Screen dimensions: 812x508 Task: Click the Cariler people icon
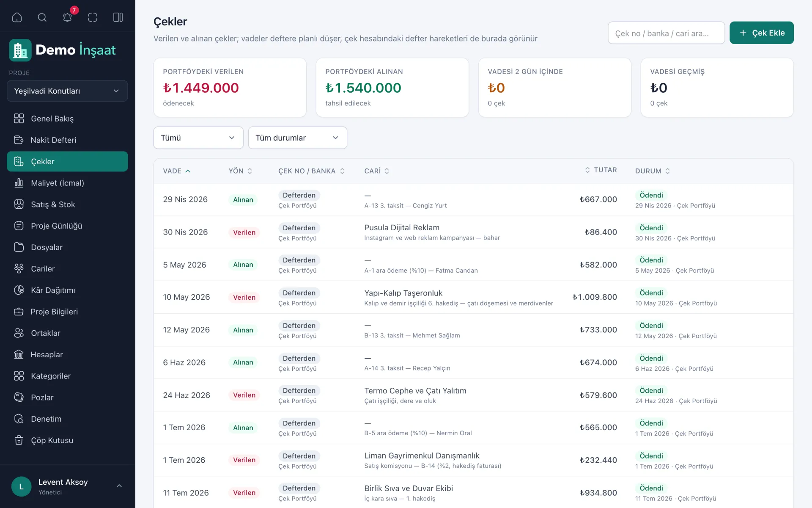tap(19, 268)
